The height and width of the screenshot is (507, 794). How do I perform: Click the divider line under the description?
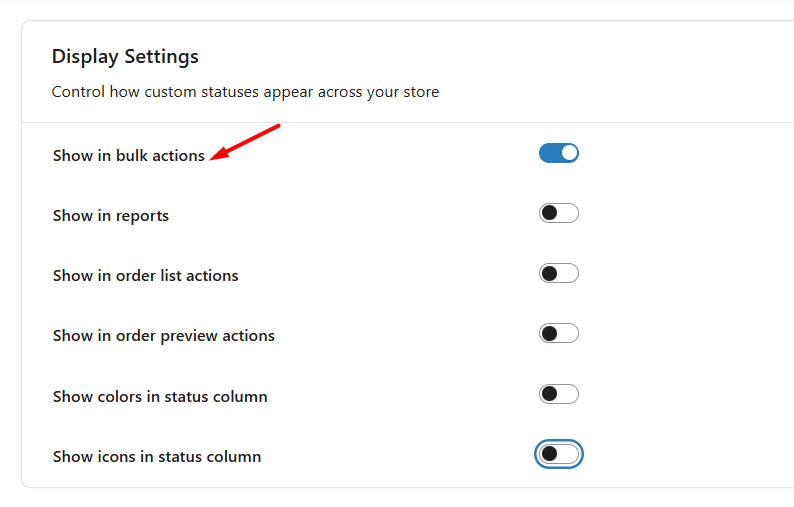pyautogui.click(x=400, y=122)
